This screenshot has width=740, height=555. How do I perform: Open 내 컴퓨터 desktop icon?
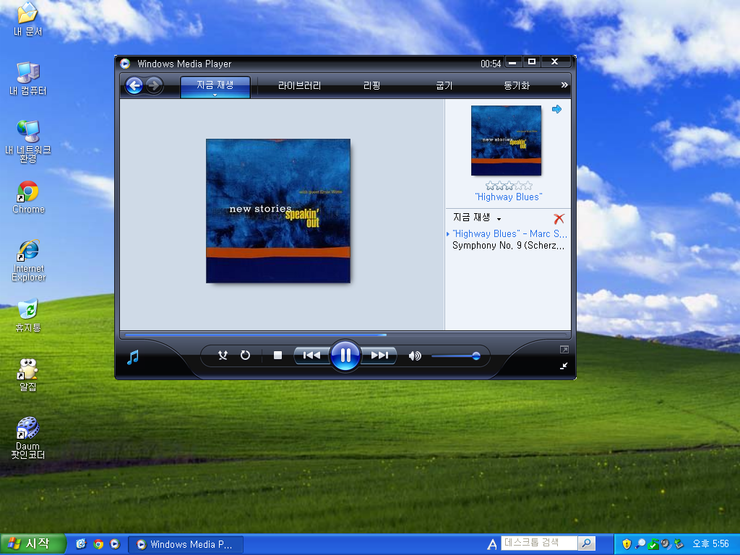point(28,78)
